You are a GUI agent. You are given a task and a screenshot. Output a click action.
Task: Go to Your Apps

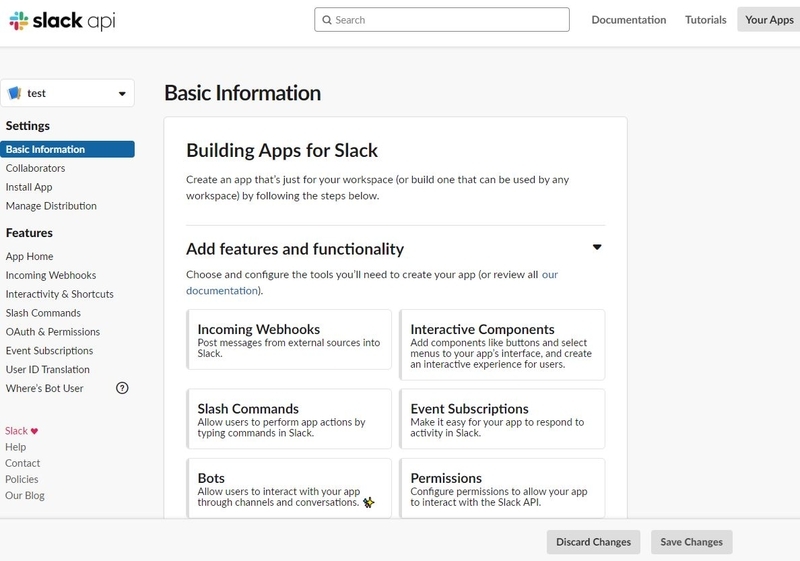pyautogui.click(x=769, y=20)
